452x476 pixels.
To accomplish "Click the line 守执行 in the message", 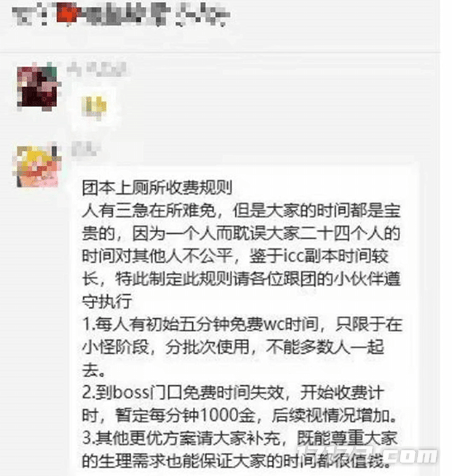I will pos(107,301).
